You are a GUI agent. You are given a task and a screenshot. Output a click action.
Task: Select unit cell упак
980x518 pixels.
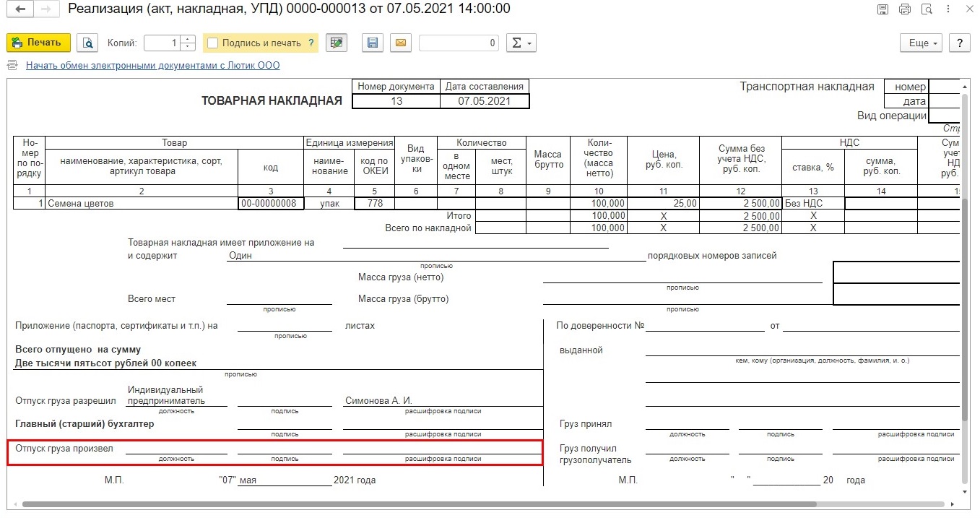(330, 204)
